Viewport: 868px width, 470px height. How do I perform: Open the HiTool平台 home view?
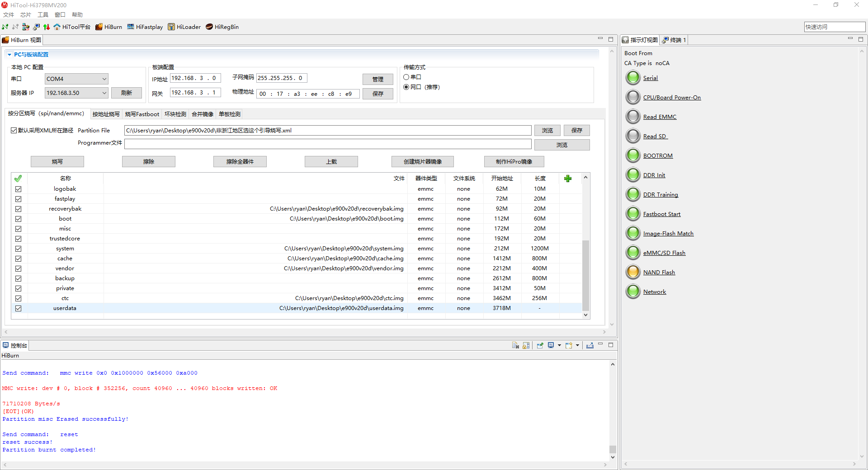72,27
